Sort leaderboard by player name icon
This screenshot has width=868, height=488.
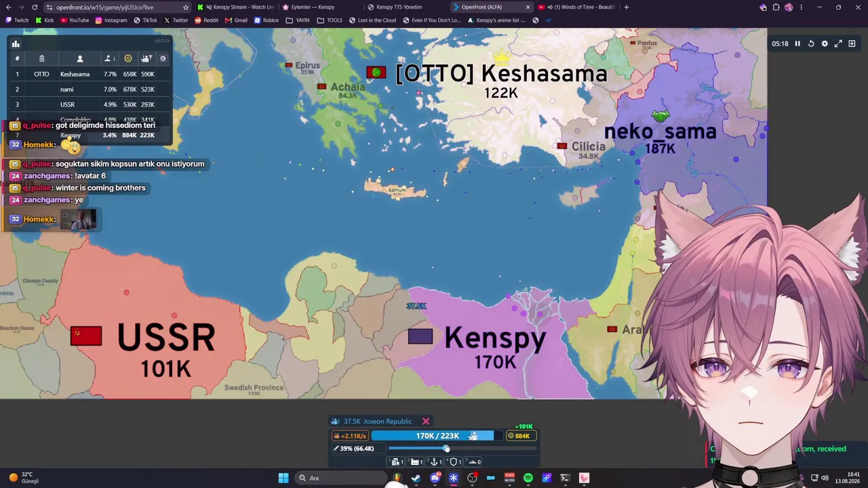click(x=79, y=59)
